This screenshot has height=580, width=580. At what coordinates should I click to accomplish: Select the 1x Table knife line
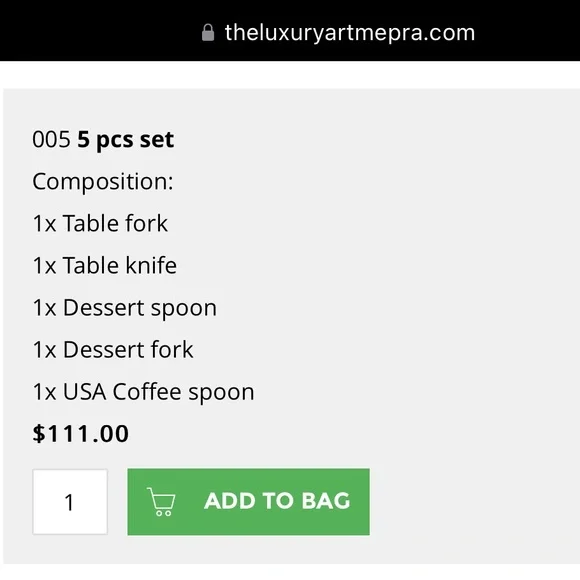click(x=105, y=266)
